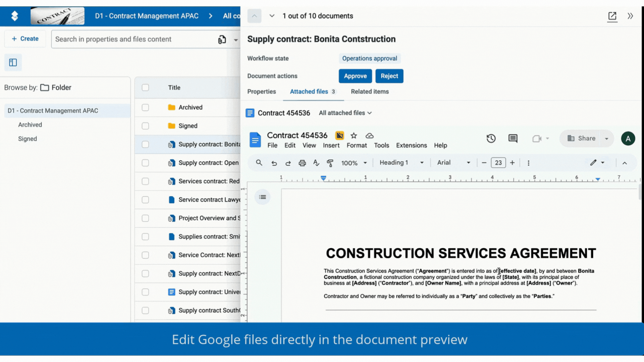The image size is (644, 362).
Task: Click the cloud save status icon
Action: 369,136
